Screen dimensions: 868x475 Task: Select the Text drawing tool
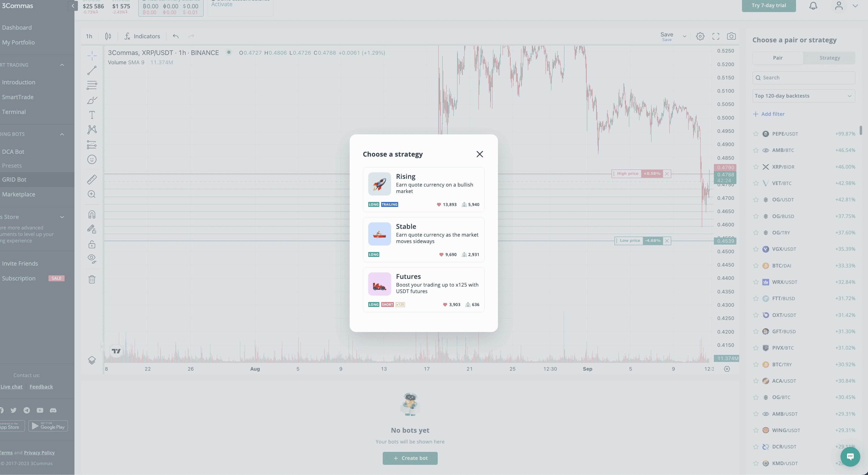pos(92,115)
